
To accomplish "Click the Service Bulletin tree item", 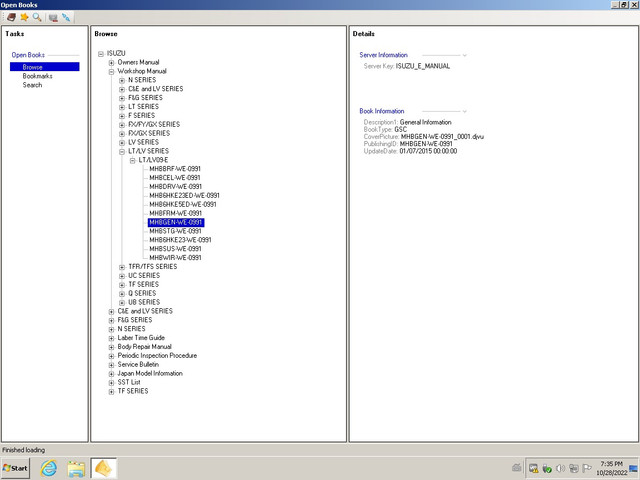I will (x=138, y=364).
